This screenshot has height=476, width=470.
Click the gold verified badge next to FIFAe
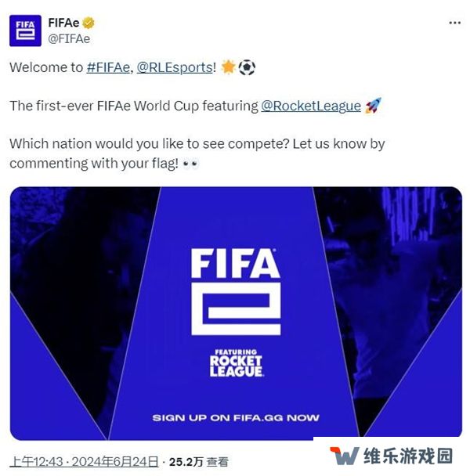coord(89,23)
